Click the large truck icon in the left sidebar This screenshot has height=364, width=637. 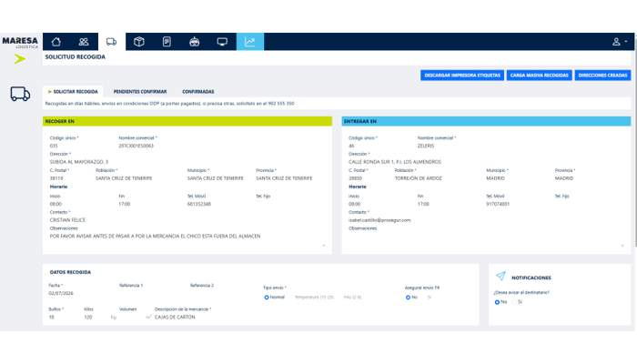pyautogui.click(x=20, y=94)
